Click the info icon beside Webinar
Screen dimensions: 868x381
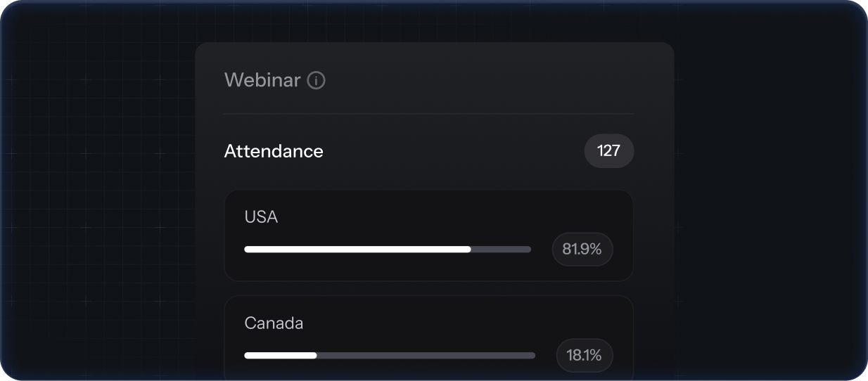[x=317, y=81]
